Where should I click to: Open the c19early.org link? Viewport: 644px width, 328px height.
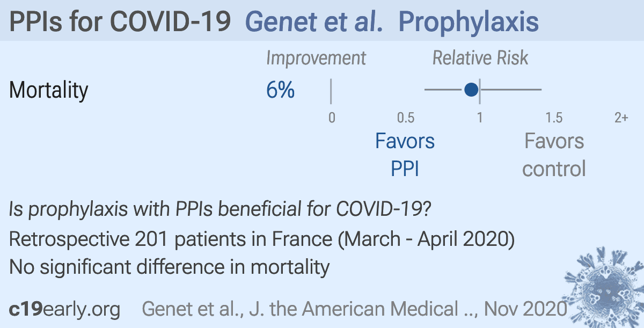pos(65,309)
